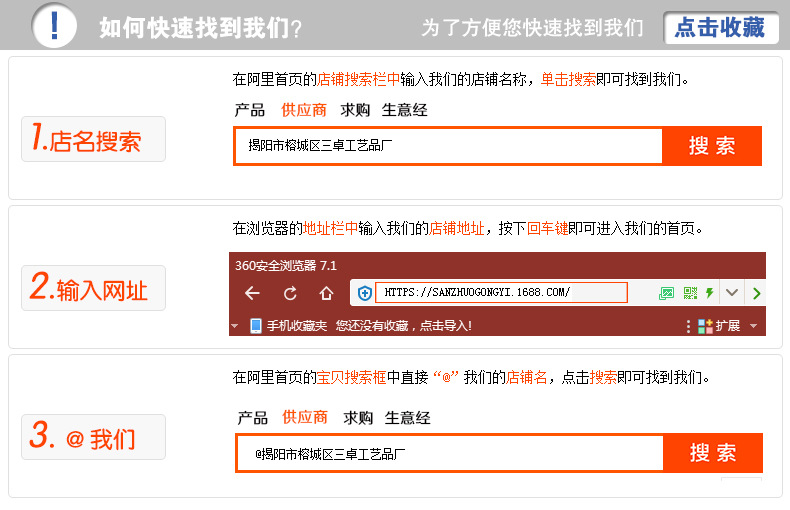This screenshot has width=790, height=510.
Task: Click the search field containing 揭阳市榕城区三卓工艺品厂
Action: pyautogui.click(x=448, y=146)
